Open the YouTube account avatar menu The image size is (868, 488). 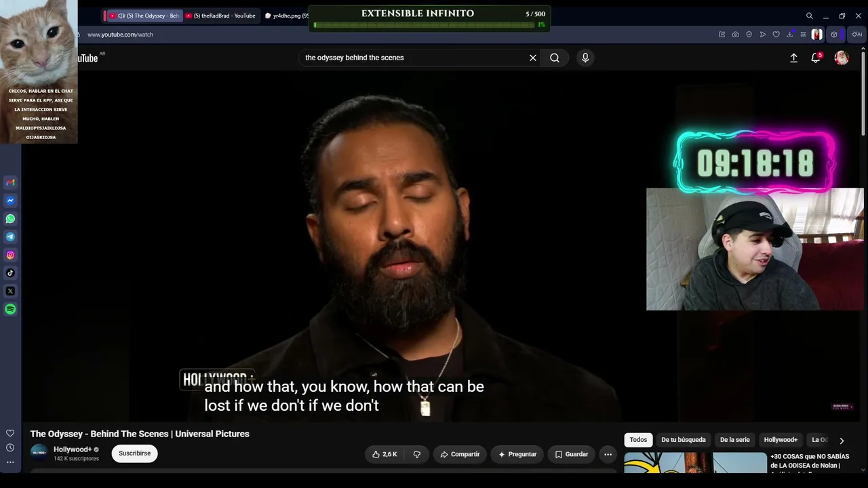[x=842, y=58]
